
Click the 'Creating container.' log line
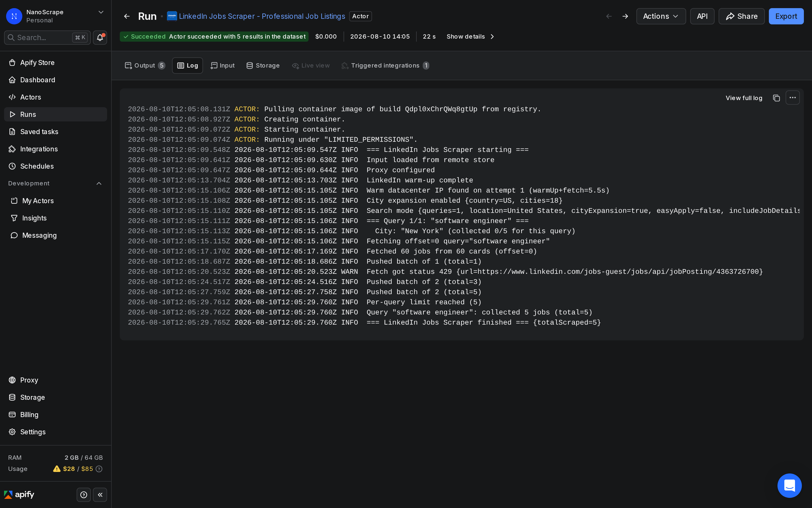click(236, 120)
